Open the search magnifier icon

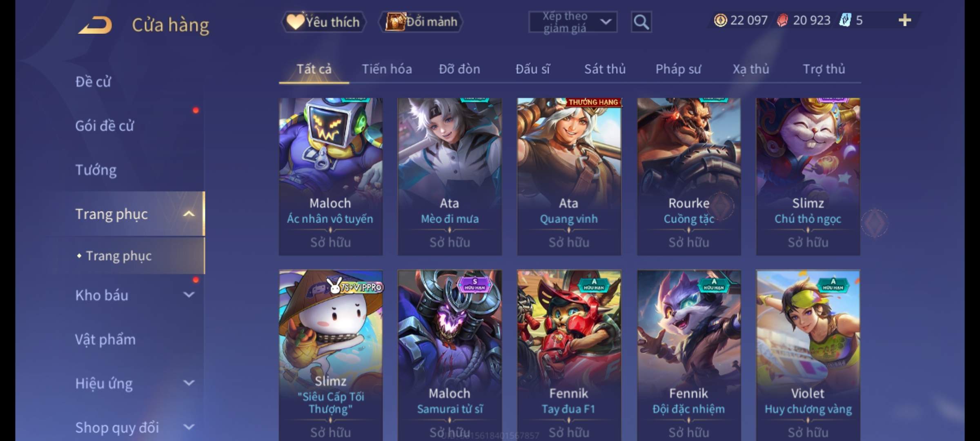point(641,22)
